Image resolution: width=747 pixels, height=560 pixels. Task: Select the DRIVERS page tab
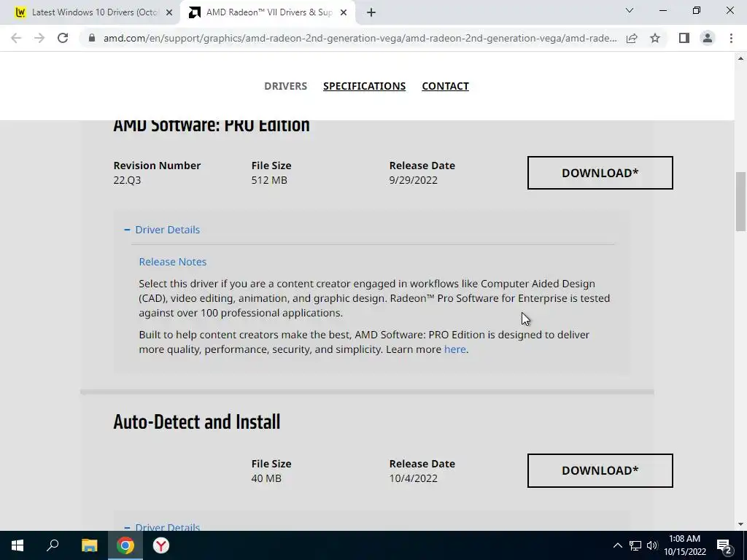(285, 86)
